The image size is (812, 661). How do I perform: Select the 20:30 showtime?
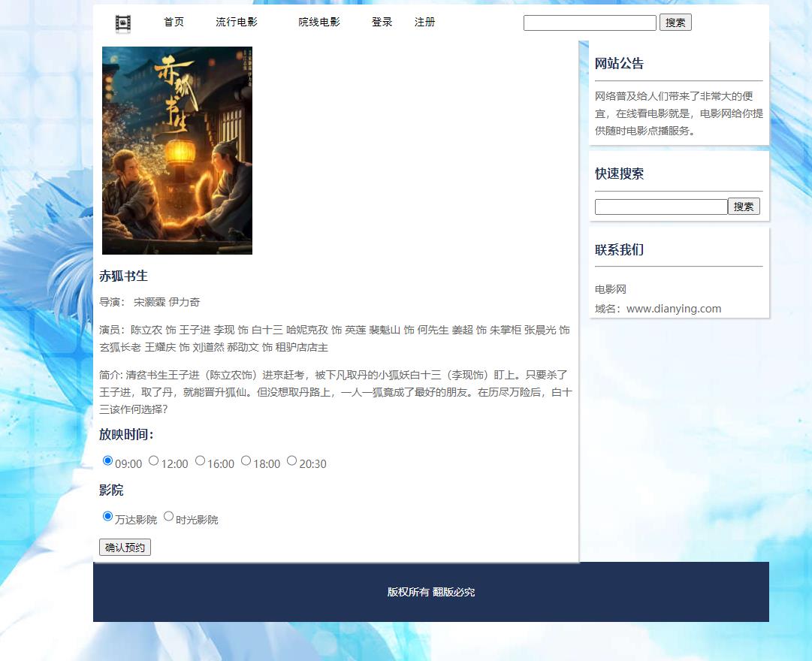pos(292,460)
